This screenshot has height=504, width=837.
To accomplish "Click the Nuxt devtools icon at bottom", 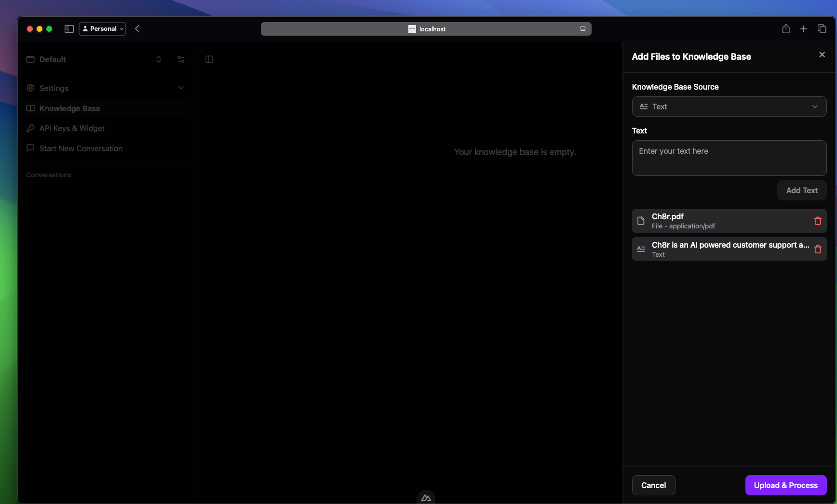I will tap(426, 498).
